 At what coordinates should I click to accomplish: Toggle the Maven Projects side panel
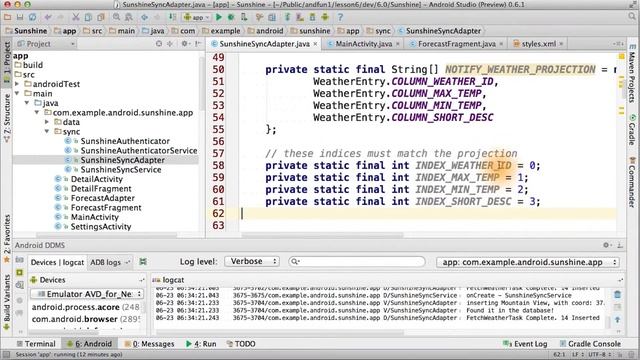[632, 73]
